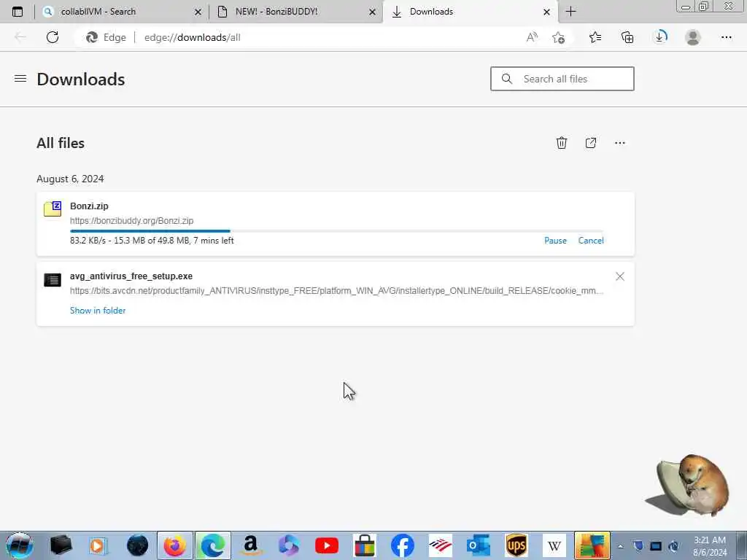The image size is (747, 560).
Task: Click the bonzibuddy.org/Bonzi.zip URL
Action: 131,220
